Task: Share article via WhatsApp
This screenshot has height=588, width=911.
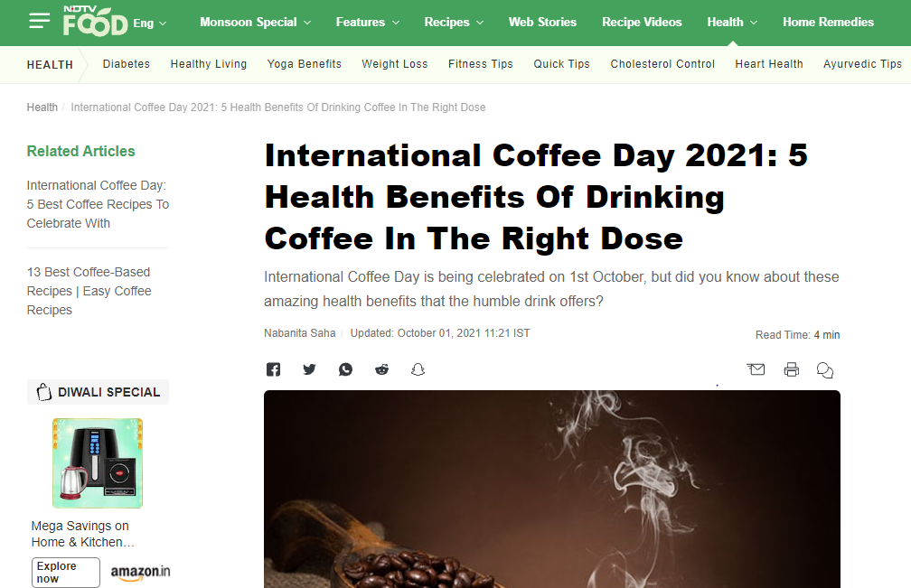Action: [345, 369]
